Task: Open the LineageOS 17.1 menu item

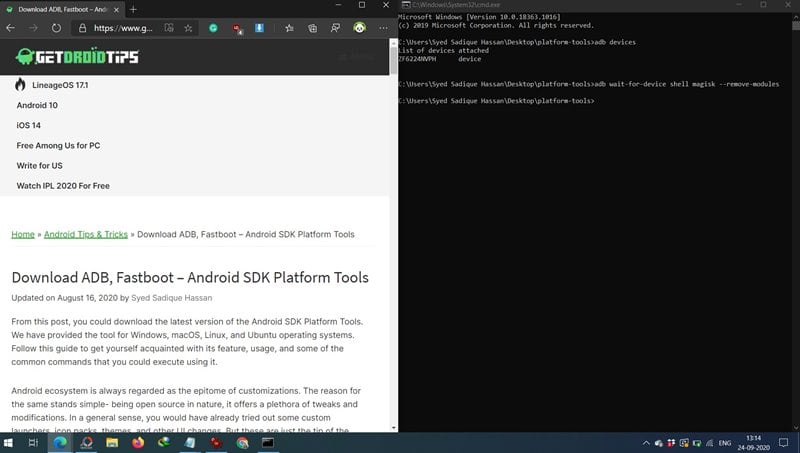Action: [60, 85]
